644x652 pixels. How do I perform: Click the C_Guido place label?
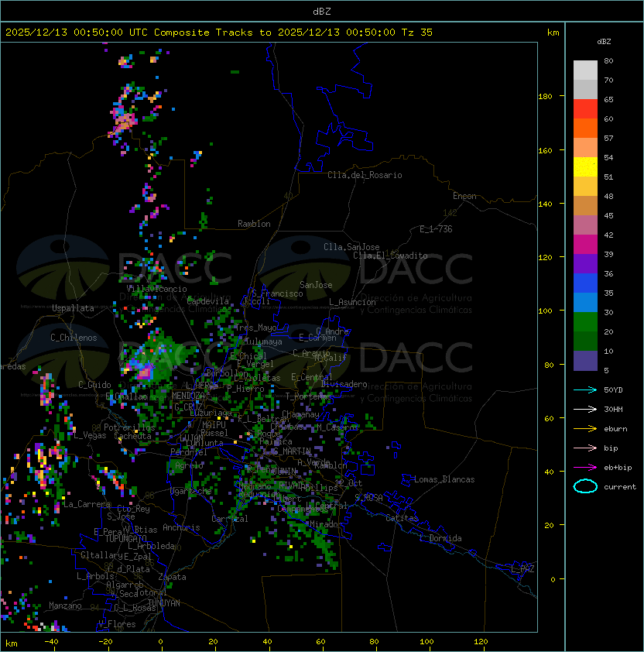click(x=94, y=385)
